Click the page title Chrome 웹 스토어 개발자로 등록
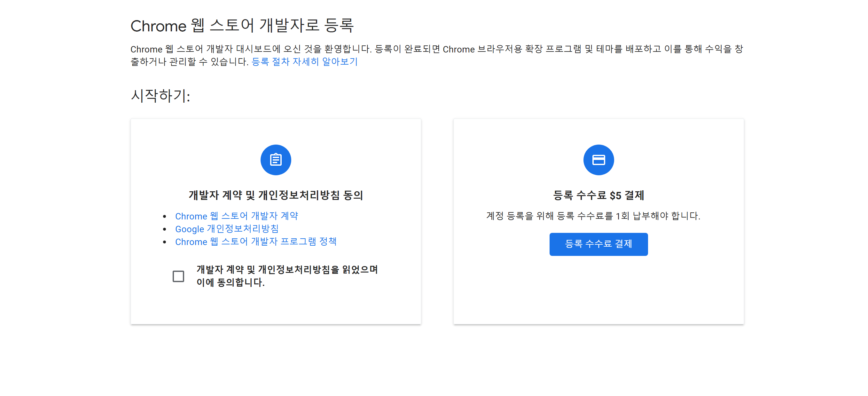The height and width of the screenshot is (396, 868). [242, 26]
